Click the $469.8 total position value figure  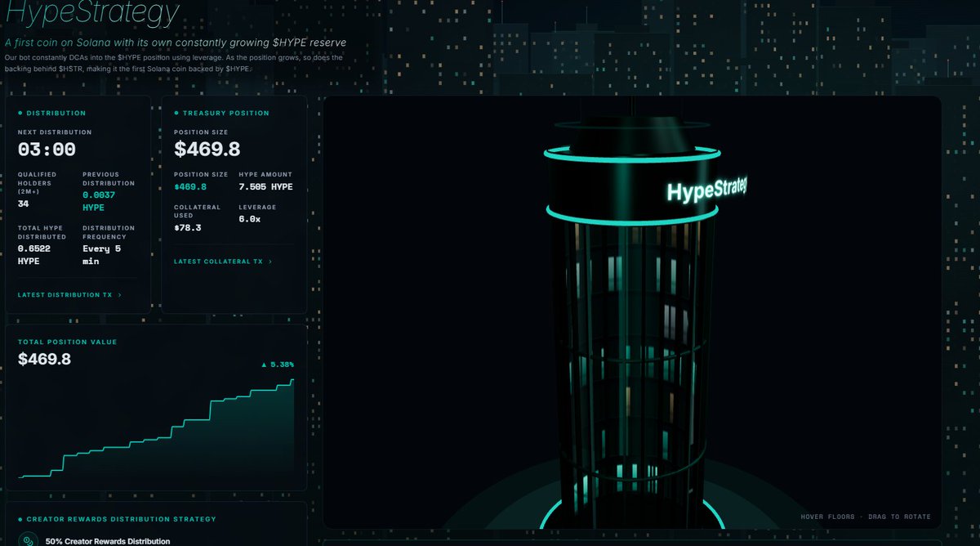pos(44,359)
